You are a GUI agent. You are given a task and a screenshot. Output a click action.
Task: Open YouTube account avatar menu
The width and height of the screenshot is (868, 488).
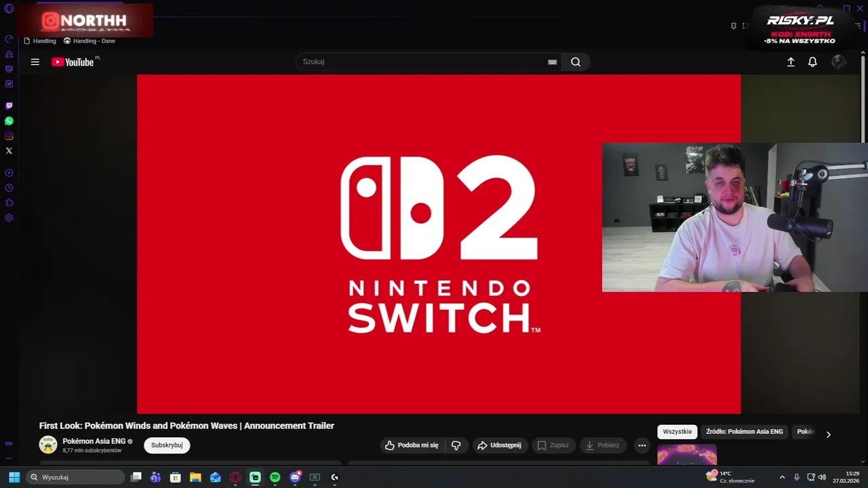point(839,62)
